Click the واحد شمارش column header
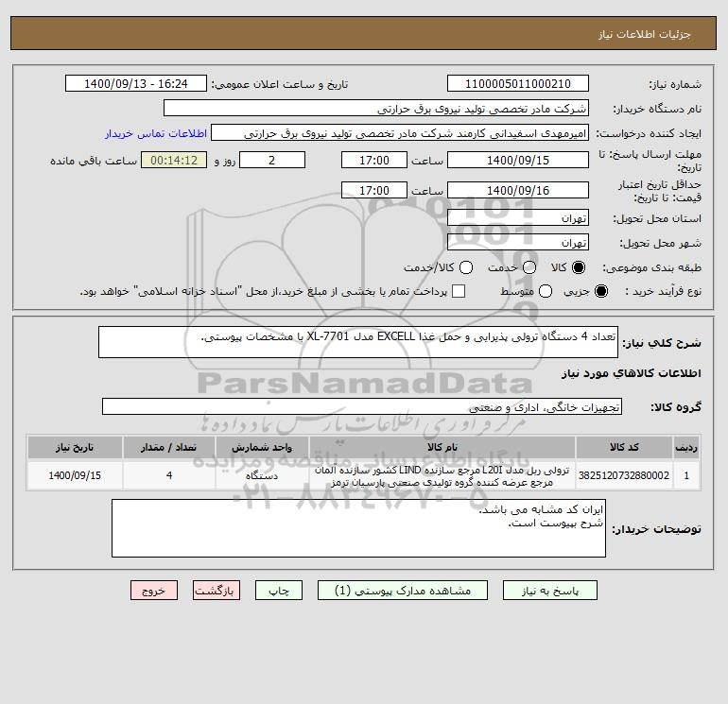This screenshot has height=704, width=728. tap(262, 447)
